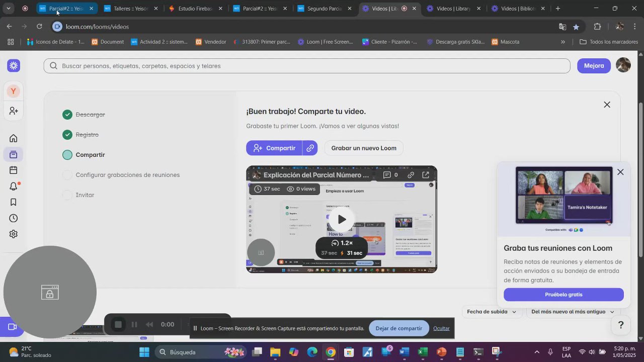Click the Mejora upgrade button
Screen dimensions: 644x362
(594, 65)
